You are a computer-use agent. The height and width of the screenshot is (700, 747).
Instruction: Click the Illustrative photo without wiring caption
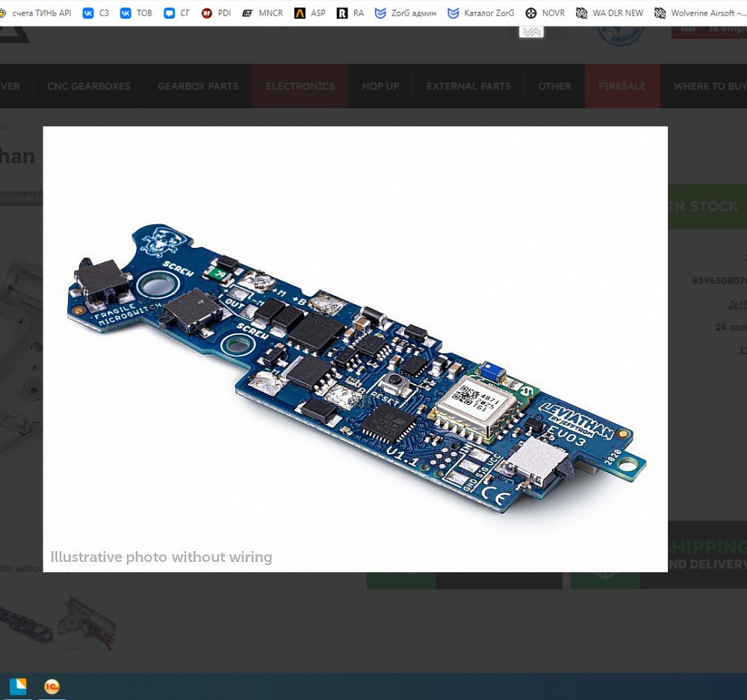pos(161,557)
